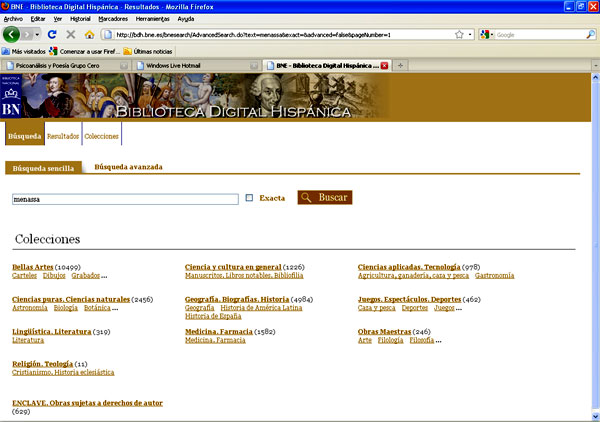Open ENCLAVE. Obras sujetas a derechos de autor
This screenshot has width=600, height=422.
(87, 403)
